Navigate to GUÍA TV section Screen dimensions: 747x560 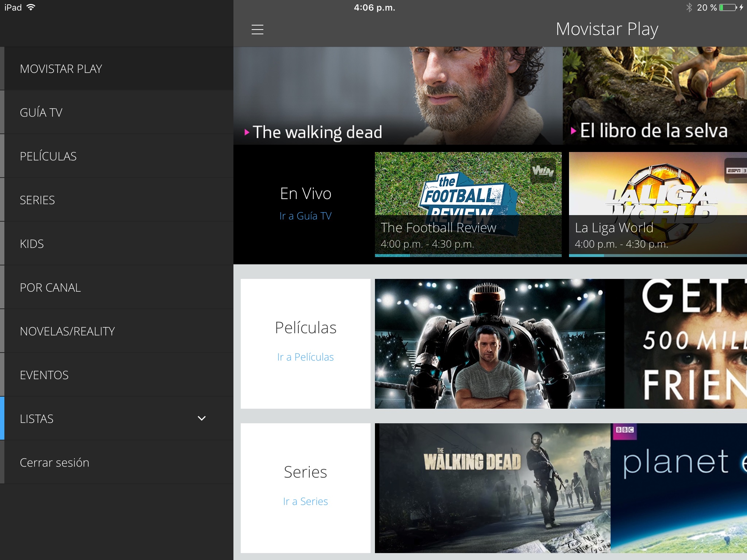pyautogui.click(x=40, y=112)
